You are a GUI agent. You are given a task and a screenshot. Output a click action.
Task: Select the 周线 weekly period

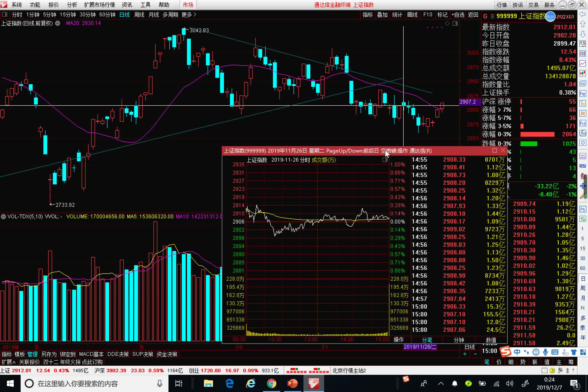point(139,15)
